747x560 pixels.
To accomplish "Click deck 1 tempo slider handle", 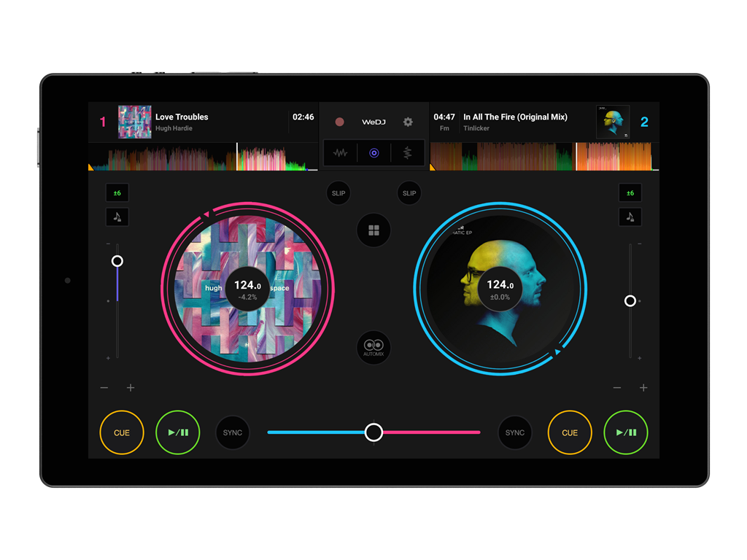I will point(117,261).
